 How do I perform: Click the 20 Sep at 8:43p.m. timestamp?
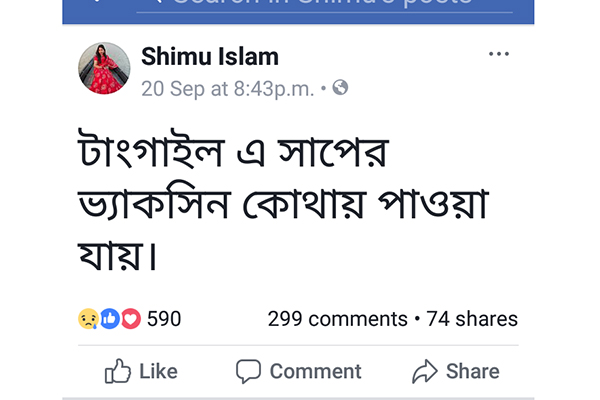228,89
